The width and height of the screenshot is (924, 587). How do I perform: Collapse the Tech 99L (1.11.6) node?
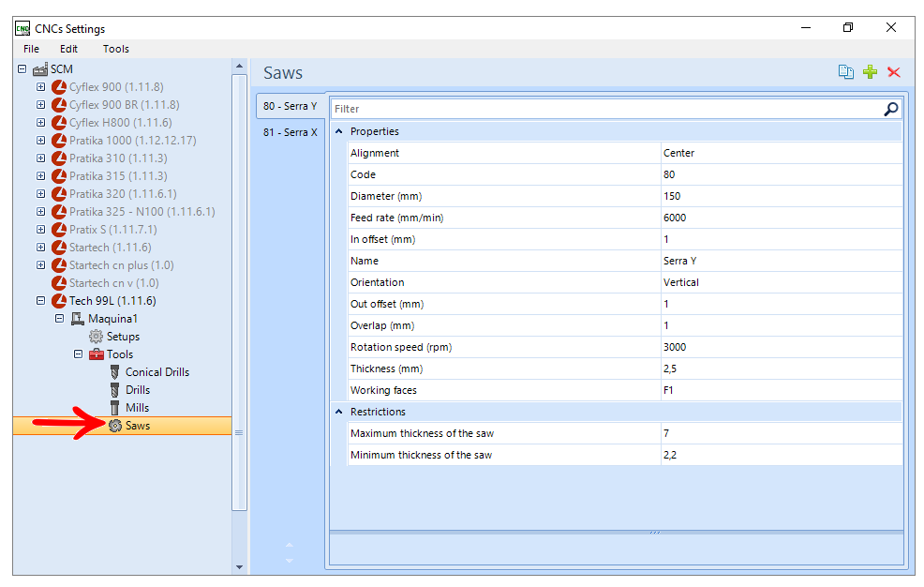coord(40,301)
